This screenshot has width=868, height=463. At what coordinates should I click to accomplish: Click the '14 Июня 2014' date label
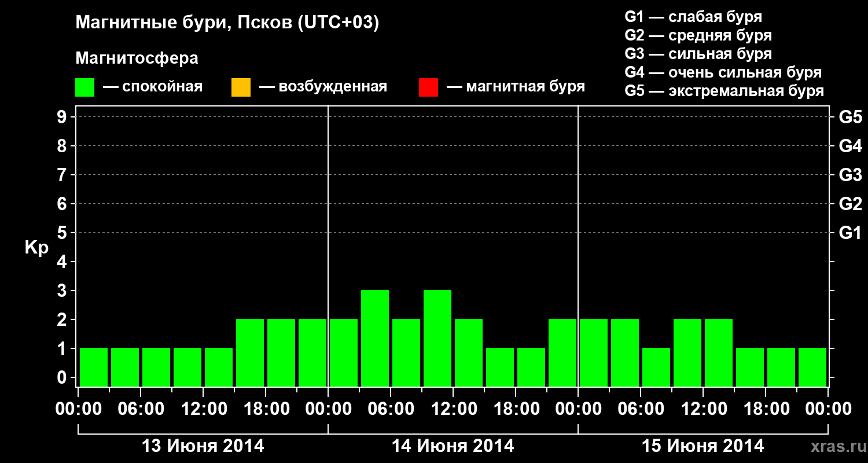(453, 446)
